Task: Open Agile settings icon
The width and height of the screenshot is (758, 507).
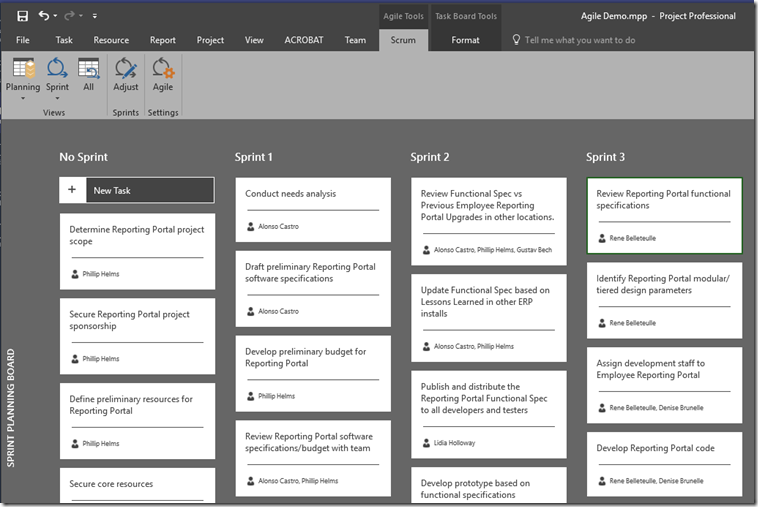Action: [x=162, y=70]
